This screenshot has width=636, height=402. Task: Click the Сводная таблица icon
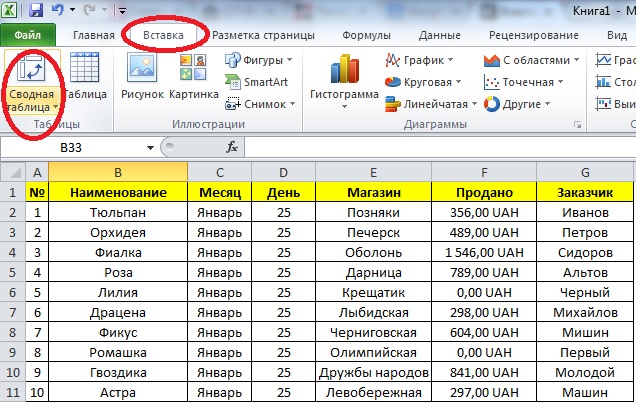pyautogui.click(x=32, y=68)
